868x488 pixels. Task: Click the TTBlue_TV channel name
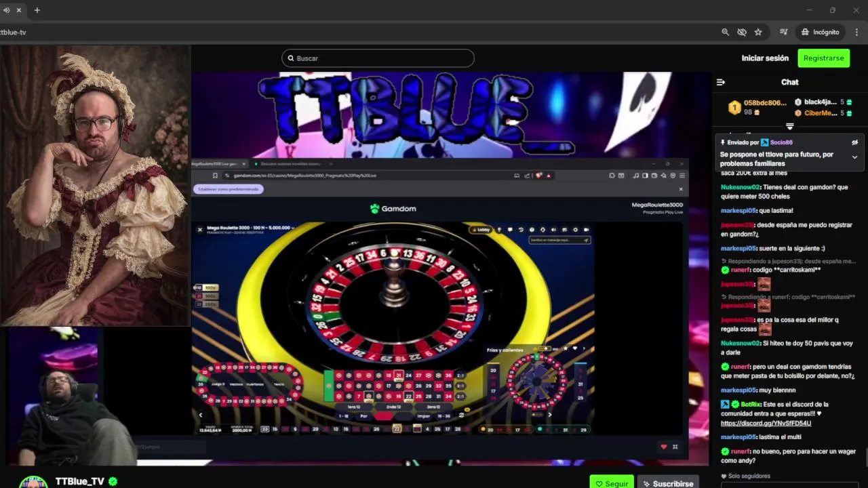point(79,481)
